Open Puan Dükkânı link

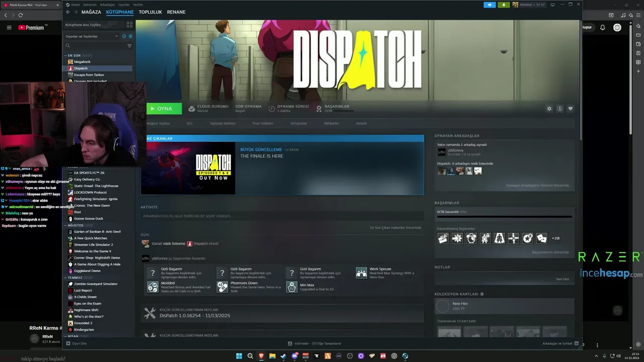coord(263,123)
